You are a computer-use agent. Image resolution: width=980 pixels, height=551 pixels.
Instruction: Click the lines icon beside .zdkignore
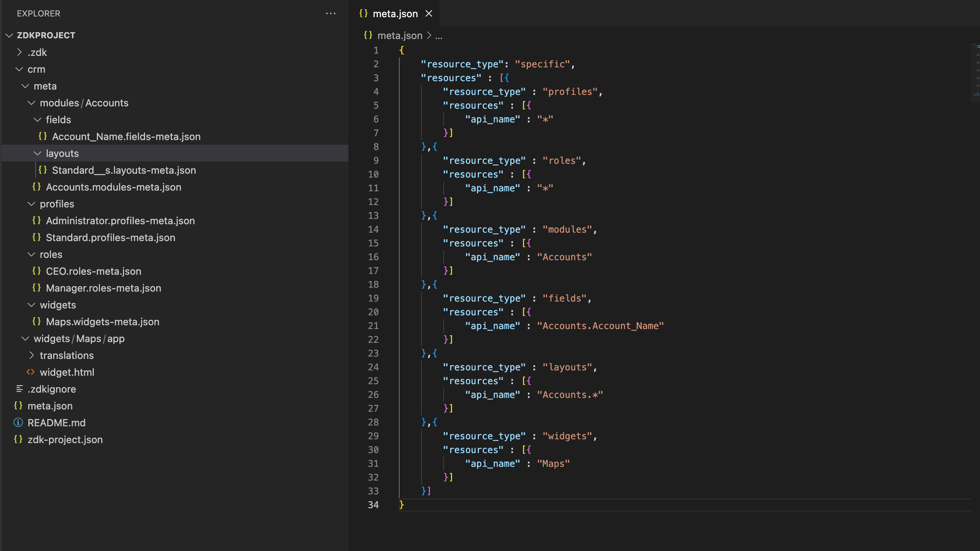(19, 389)
